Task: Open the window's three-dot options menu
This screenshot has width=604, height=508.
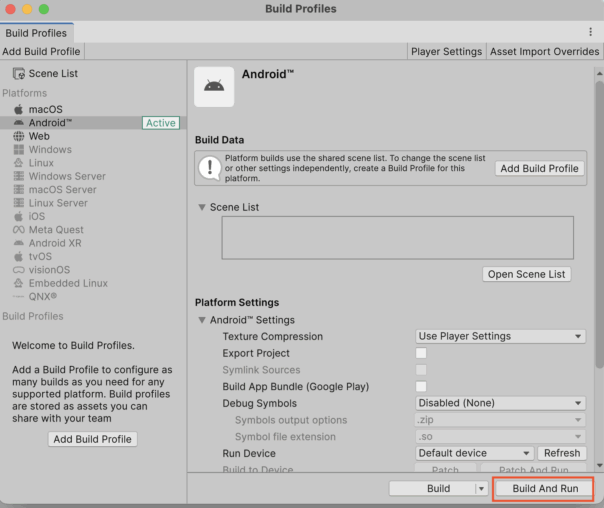Action: [590, 32]
